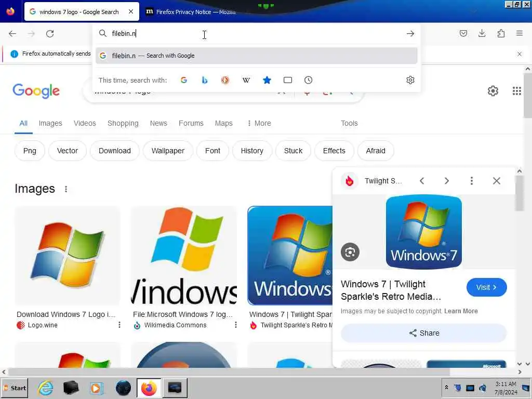Open preview panel three-dot options

click(472, 181)
